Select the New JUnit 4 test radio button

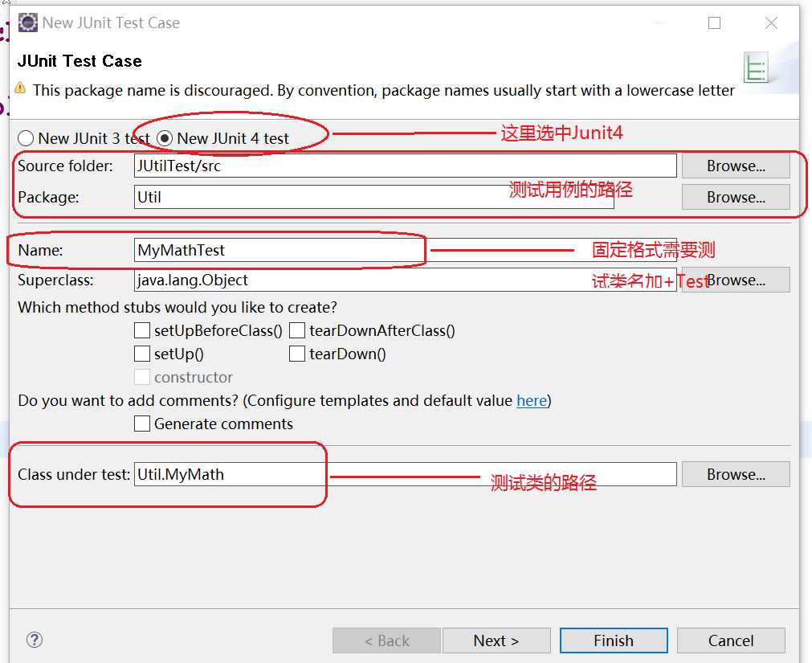165,138
